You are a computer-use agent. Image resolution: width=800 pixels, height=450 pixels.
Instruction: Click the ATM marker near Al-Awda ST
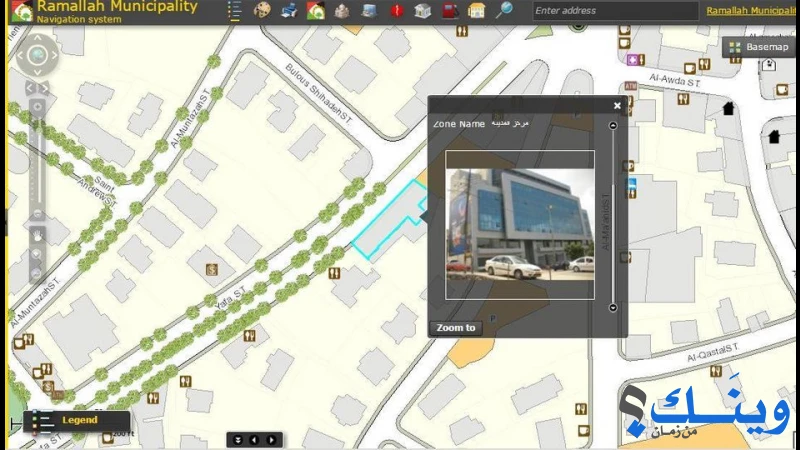coord(631,86)
